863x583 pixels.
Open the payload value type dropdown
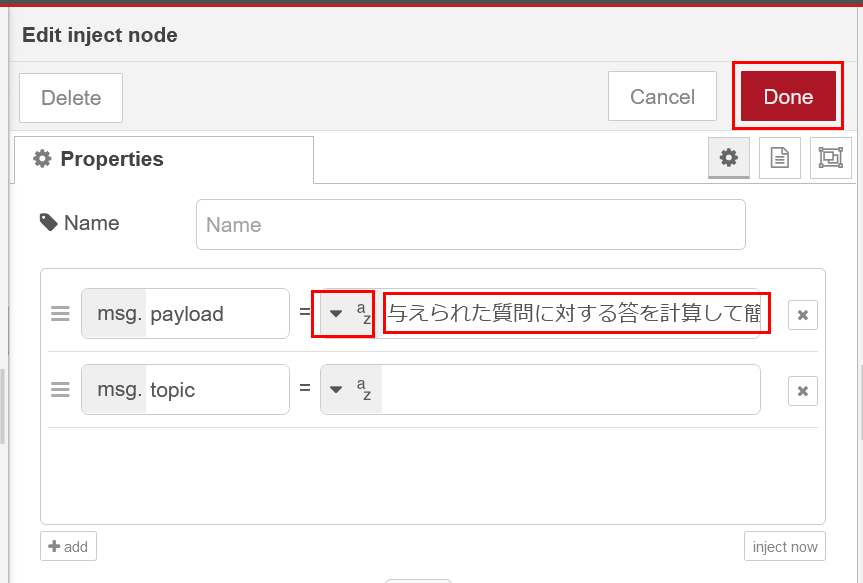point(351,313)
